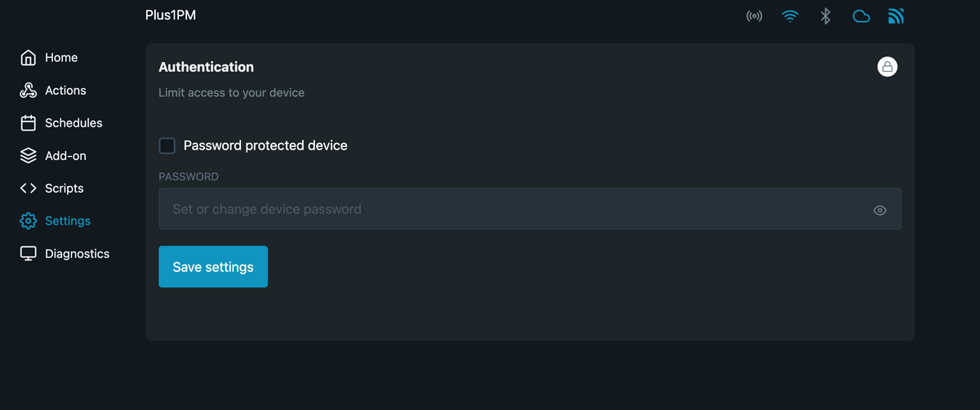Screen dimensions: 980x410
Task: Go to the Schedules section
Action: pos(73,123)
